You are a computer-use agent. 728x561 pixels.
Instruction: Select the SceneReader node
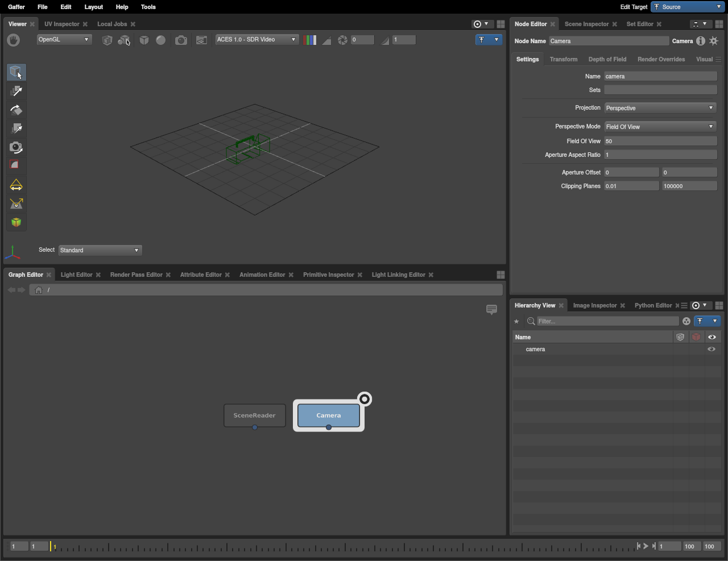pyautogui.click(x=255, y=415)
